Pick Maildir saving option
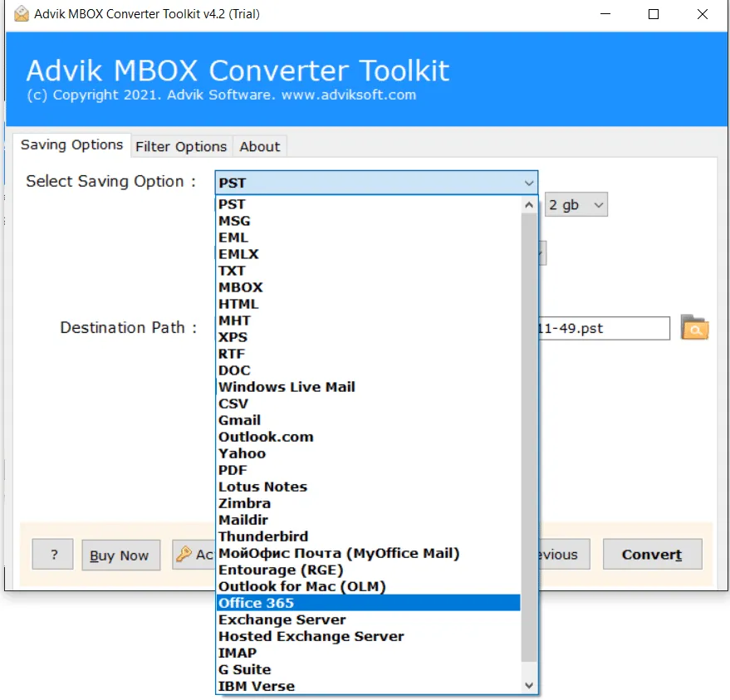The height and width of the screenshot is (700, 730). click(368, 520)
